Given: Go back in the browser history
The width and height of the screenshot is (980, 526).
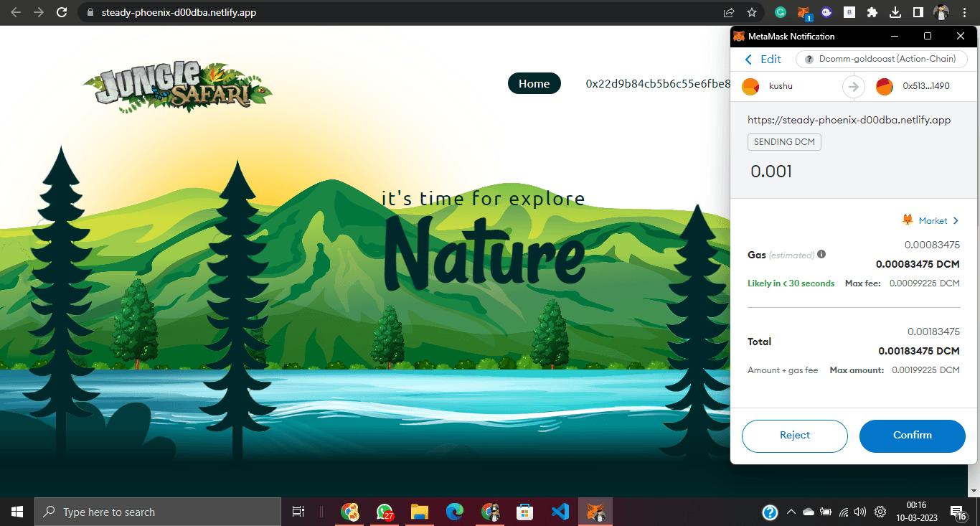Looking at the screenshot, I should pyautogui.click(x=16, y=12).
